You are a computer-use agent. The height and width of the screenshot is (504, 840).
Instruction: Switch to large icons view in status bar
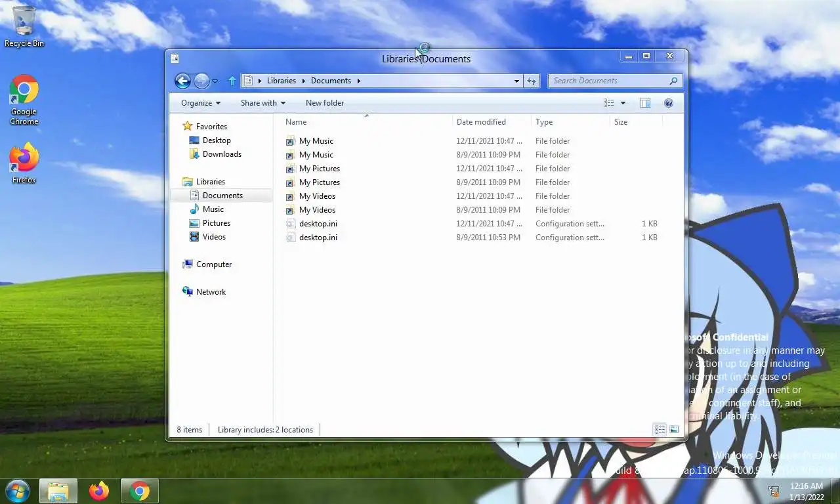pos(674,430)
